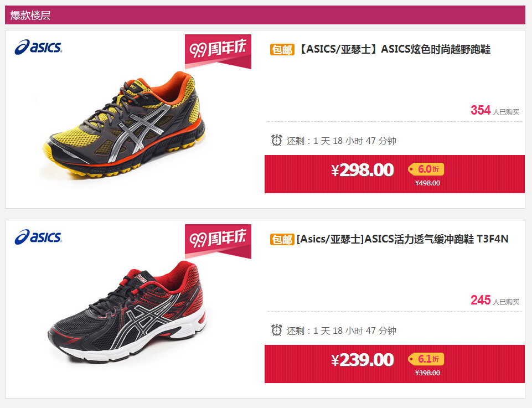Click the ASICS logo on the first product
The height and width of the screenshot is (408, 532).
pyautogui.click(x=38, y=47)
